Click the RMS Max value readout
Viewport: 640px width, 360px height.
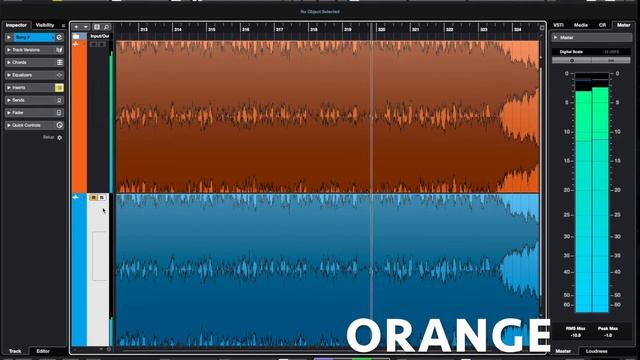tap(576, 336)
